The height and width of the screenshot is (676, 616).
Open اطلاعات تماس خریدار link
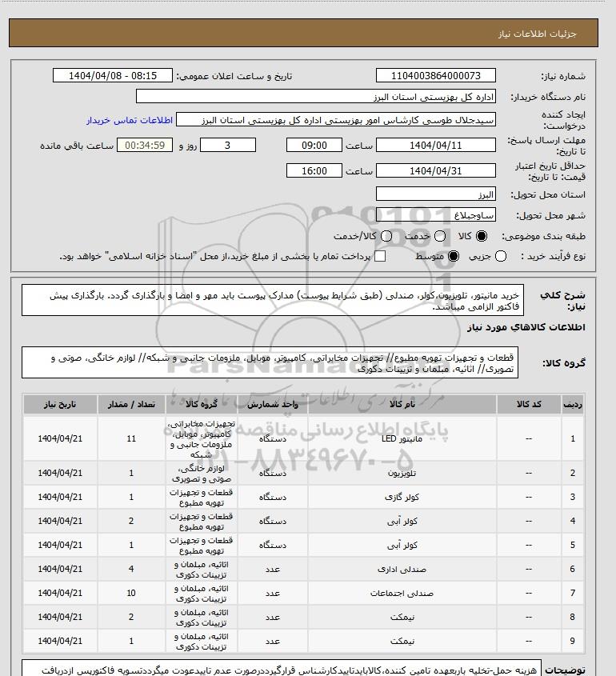[x=130, y=120]
